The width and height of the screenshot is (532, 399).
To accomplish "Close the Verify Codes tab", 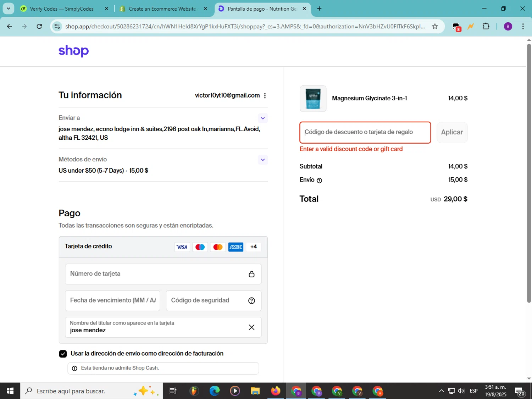I will click(x=106, y=9).
